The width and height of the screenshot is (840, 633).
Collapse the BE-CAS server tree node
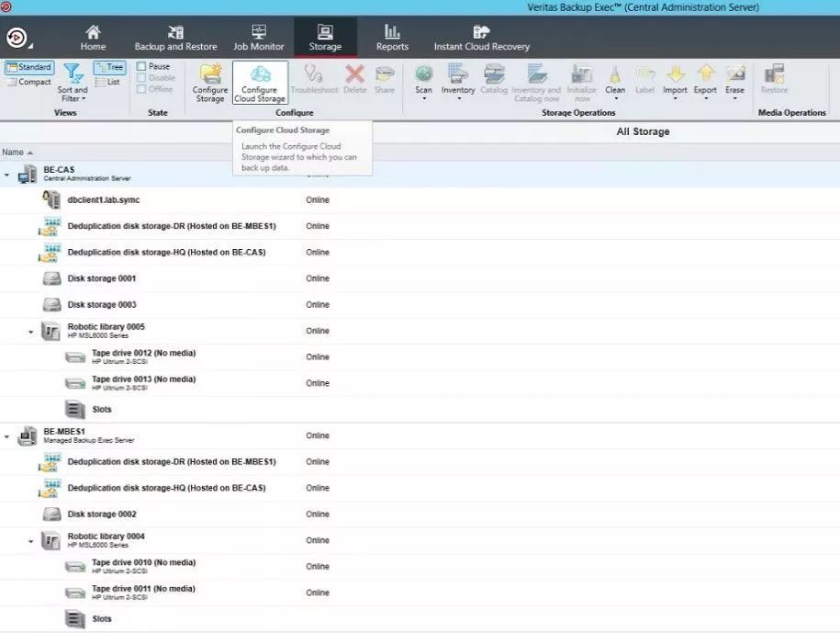(6, 175)
